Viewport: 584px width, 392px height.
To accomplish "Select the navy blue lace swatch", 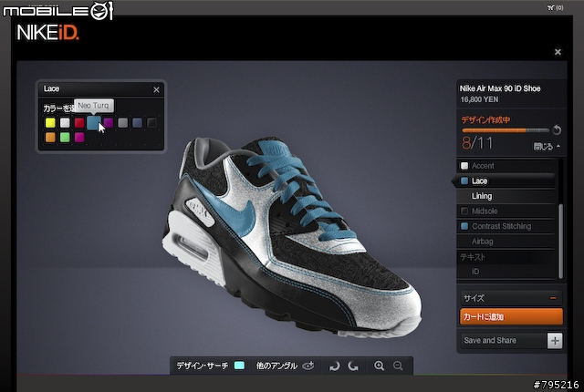I will (138, 123).
